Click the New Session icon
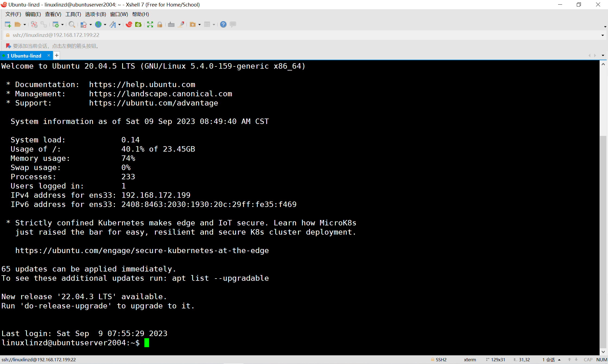 [x=8, y=24]
